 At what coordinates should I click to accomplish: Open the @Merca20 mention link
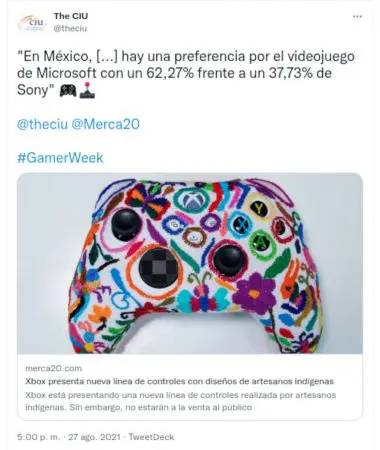pyautogui.click(x=105, y=124)
